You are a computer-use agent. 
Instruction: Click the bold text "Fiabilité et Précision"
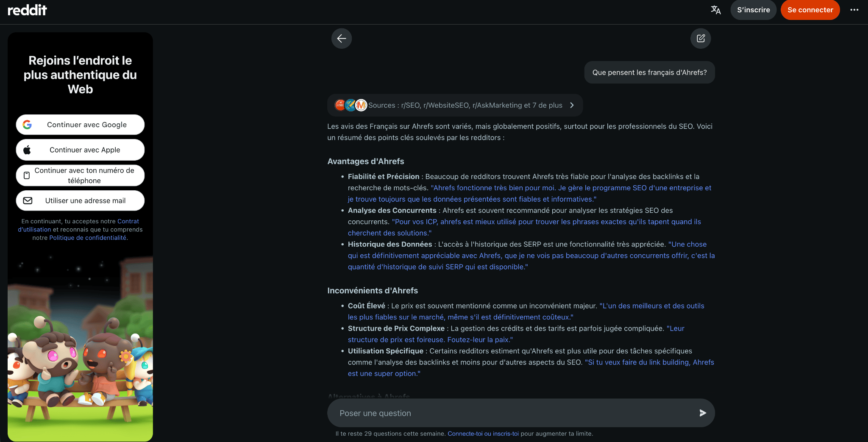tap(384, 177)
